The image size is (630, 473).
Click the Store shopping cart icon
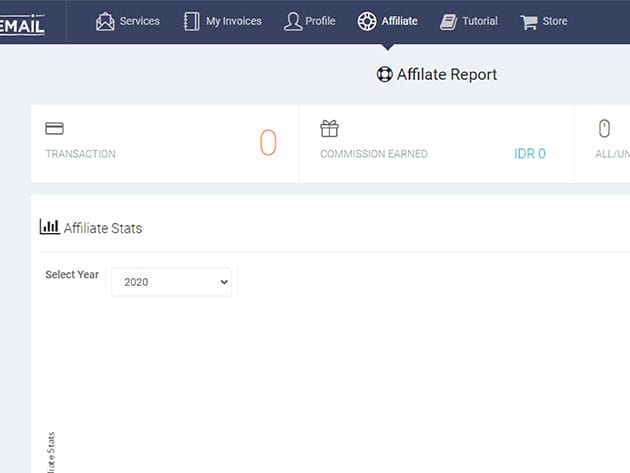click(x=529, y=21)
